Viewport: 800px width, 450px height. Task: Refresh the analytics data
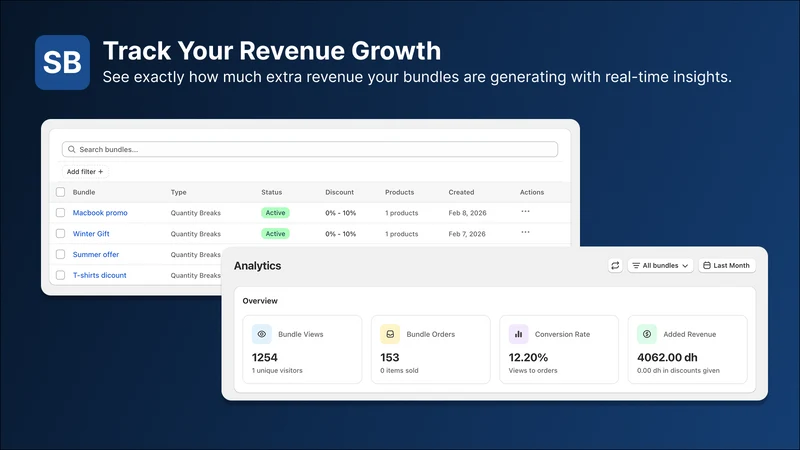(615, 265)
